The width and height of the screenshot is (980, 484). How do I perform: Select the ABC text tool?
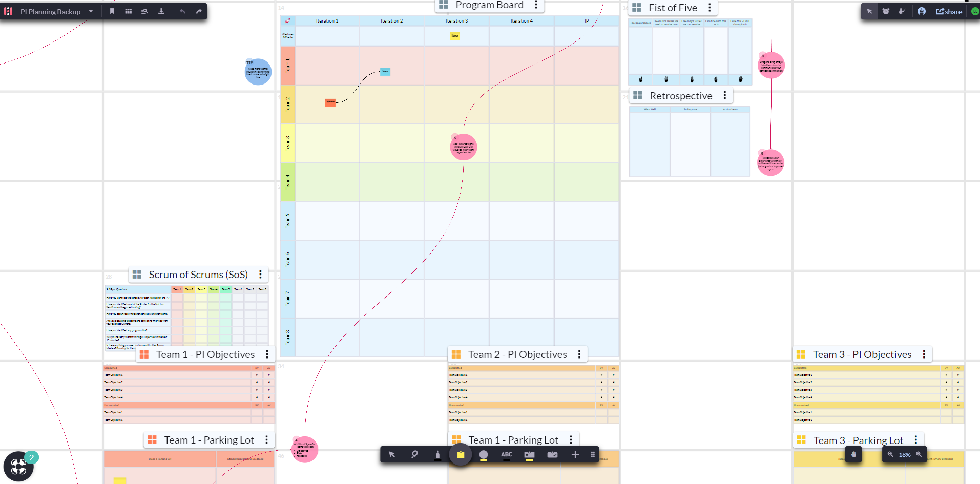click(506, 455)
